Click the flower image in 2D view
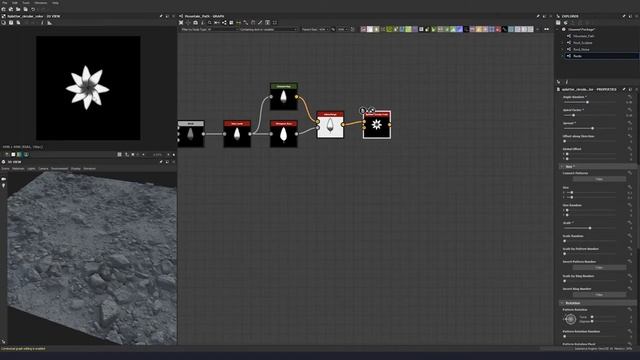640x360 pixels. [87, 87]
